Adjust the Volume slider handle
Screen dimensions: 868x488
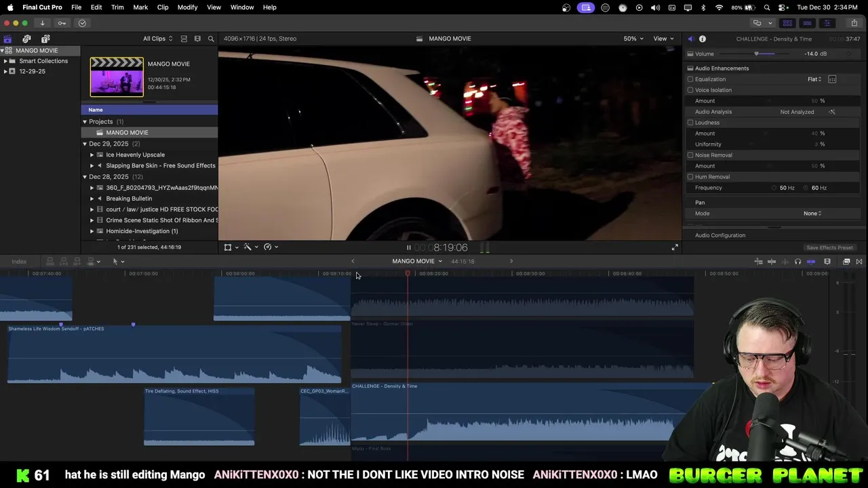(x=756, y=54)
